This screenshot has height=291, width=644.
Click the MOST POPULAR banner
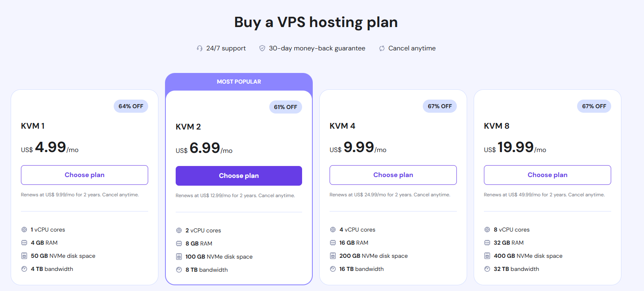tap(239, 82)
